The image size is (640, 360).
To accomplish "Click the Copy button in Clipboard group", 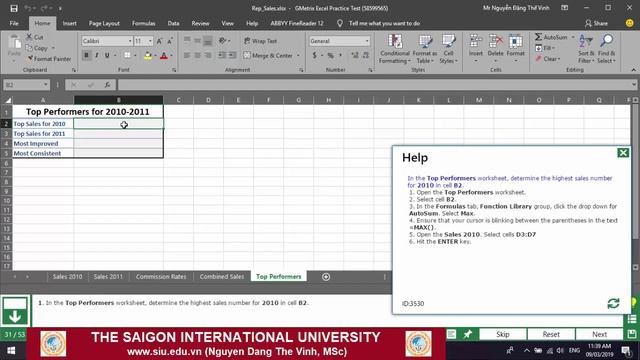I will coord(37,48).
